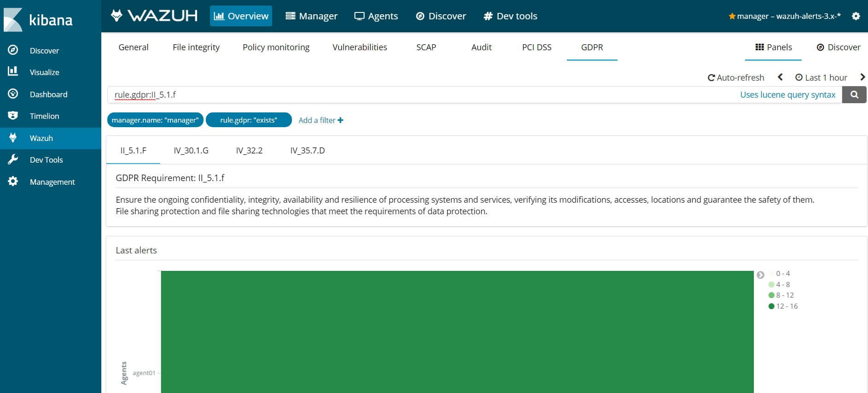The height and width of the screenshot is (393, 868).
Task: Open settings gear in top-right corner
Action: click(x=856, y=16)
